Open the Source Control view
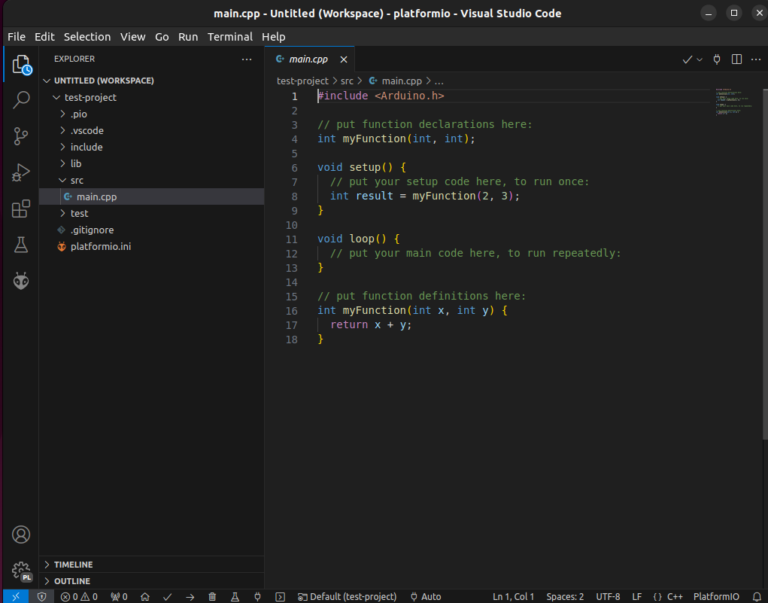The width and height of the screenshot is (768, 603). pos(21,136)
